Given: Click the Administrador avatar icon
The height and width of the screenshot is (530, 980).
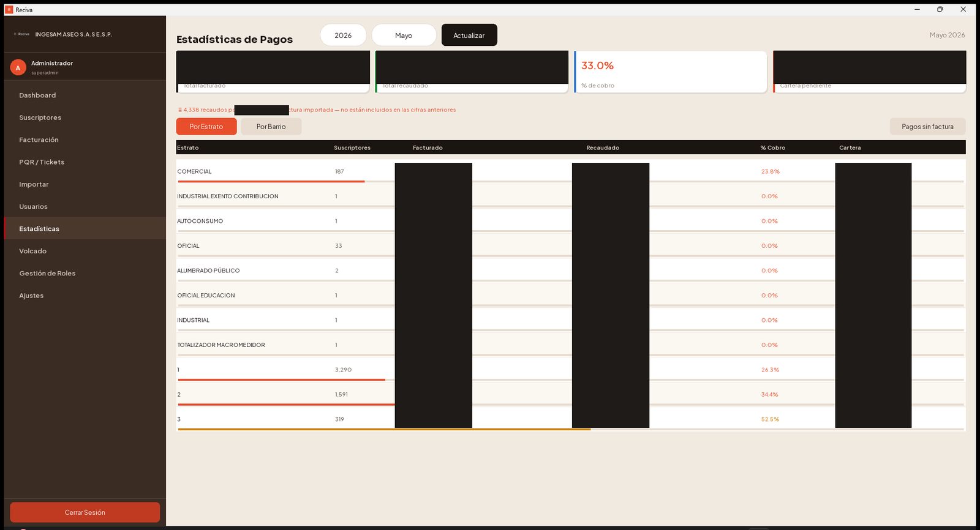Looking at the screenshot, I should pos(18,68).
